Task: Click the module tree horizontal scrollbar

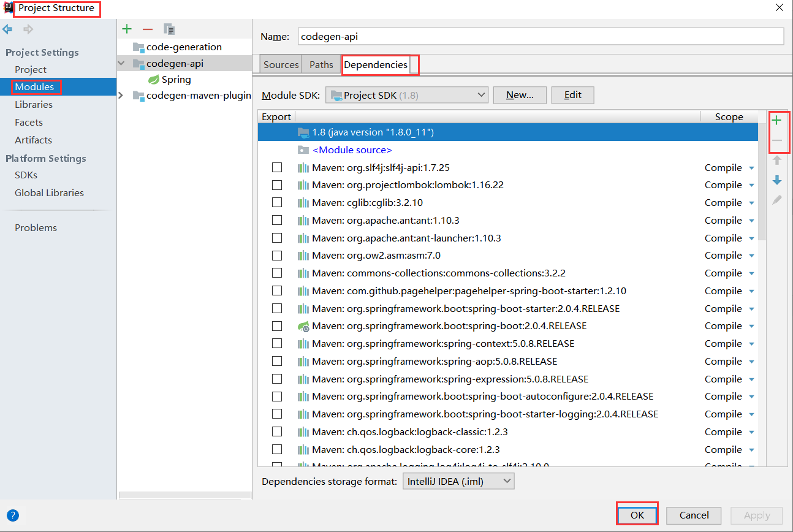Action: (184, 495)
